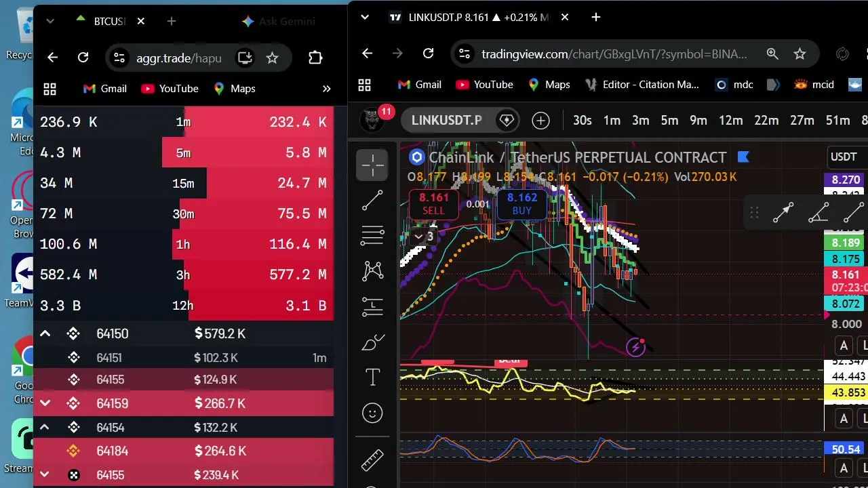
Task: Expand the tab search chevron in aggr.trade window
Action: (x=50, y=21)
